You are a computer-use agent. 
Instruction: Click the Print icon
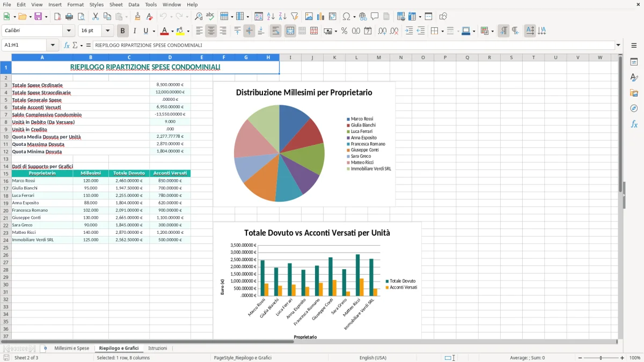(69, 17)
